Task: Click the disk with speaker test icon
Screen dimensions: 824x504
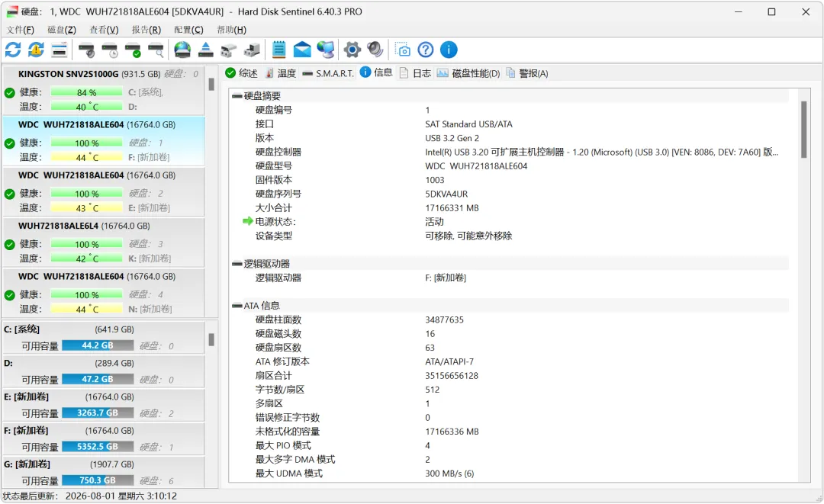Action: point(86,50)
